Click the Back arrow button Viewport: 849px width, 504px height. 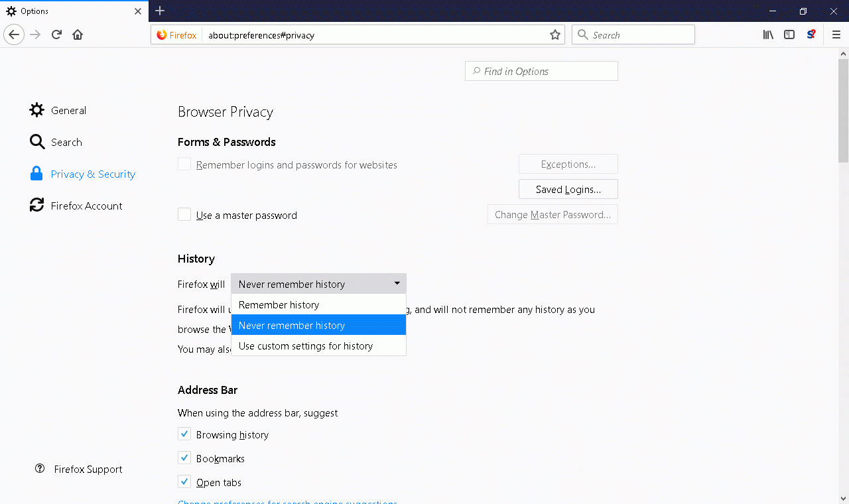[x=14, y=34]
